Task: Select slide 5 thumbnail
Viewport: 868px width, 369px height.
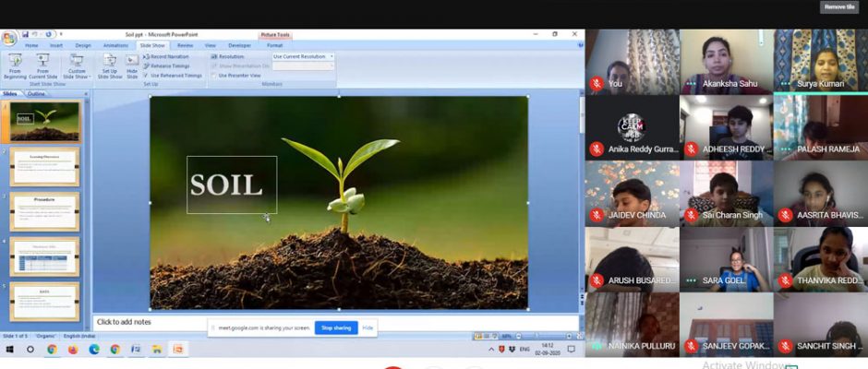Action: 44,301
